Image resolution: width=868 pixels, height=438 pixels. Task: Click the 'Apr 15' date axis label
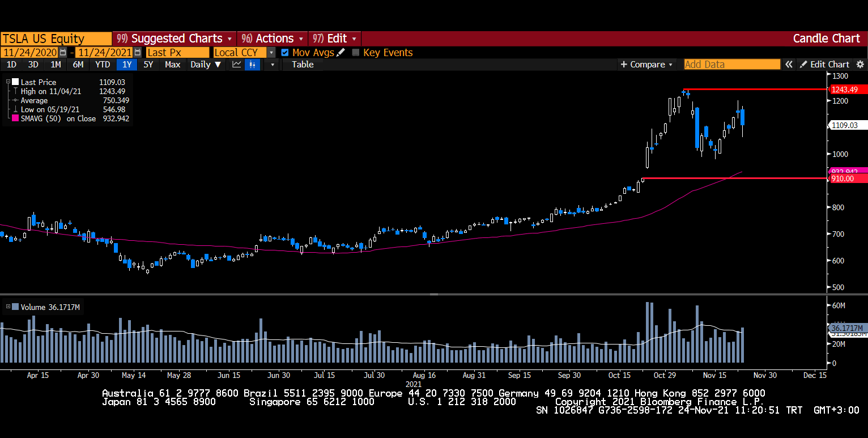37,375
